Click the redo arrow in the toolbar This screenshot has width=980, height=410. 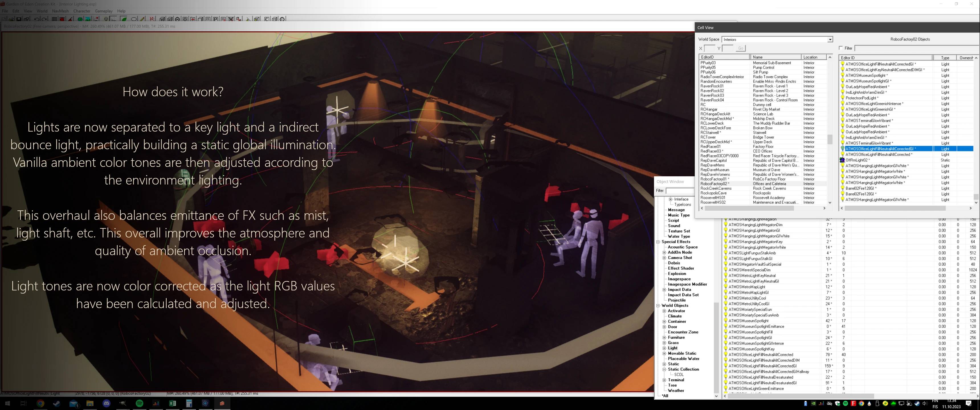coord(44,19)
